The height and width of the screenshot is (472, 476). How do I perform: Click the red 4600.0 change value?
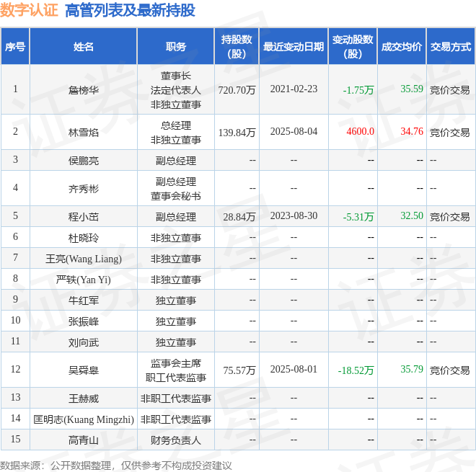[360, 131]
